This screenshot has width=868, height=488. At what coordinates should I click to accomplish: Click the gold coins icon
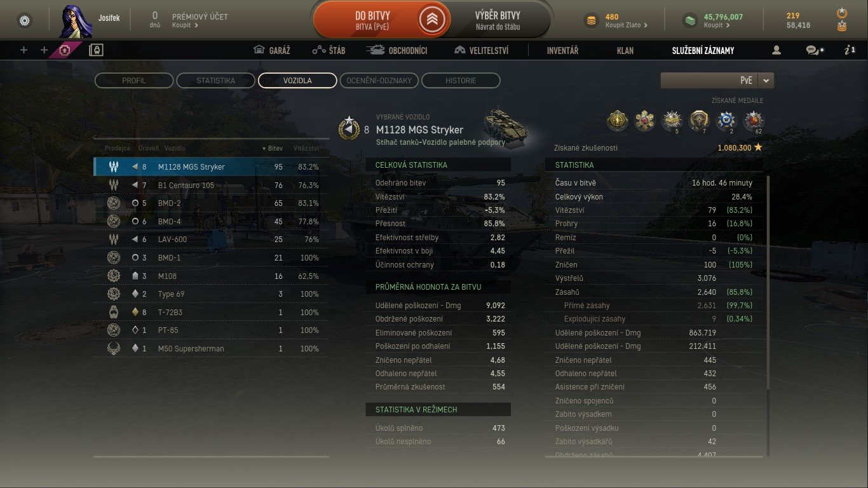pyautogui.click(x=591, y=21)
